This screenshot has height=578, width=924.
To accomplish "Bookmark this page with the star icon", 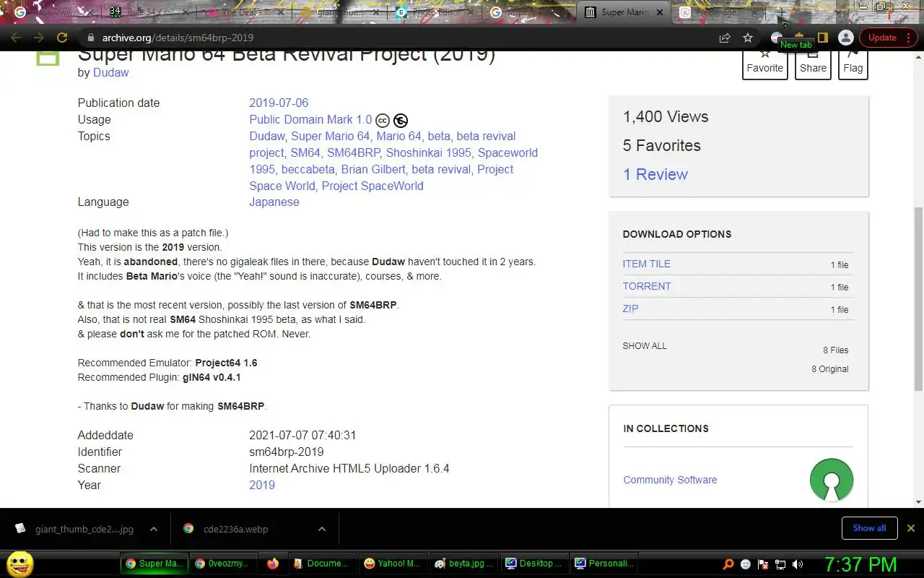I will (x=748, y=38).
